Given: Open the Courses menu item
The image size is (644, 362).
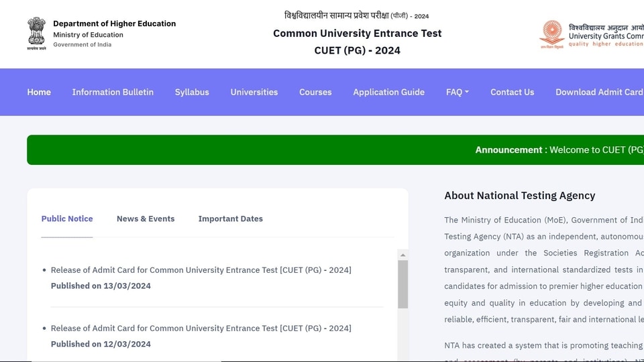Looking at the screenshot, I should [315, 93].
